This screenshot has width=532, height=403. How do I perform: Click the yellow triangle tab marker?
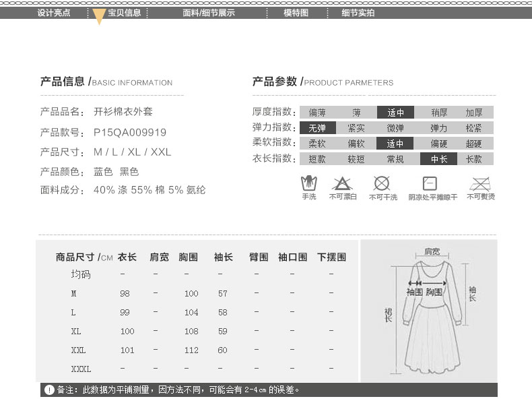(x=99, y=16)
